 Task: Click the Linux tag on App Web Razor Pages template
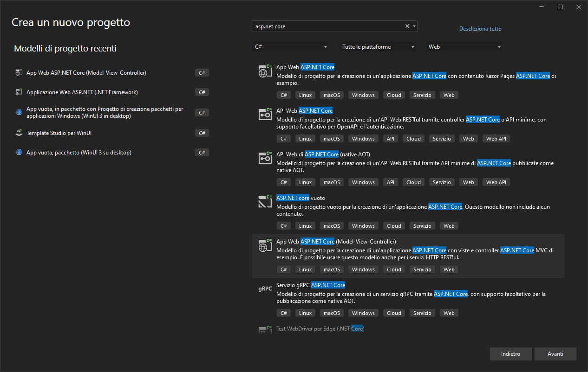306,95
